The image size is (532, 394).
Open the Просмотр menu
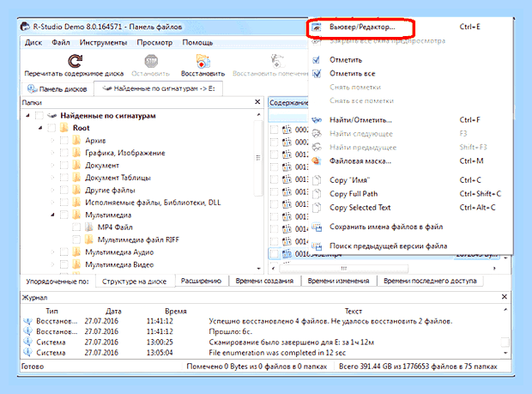pos(154,43)
